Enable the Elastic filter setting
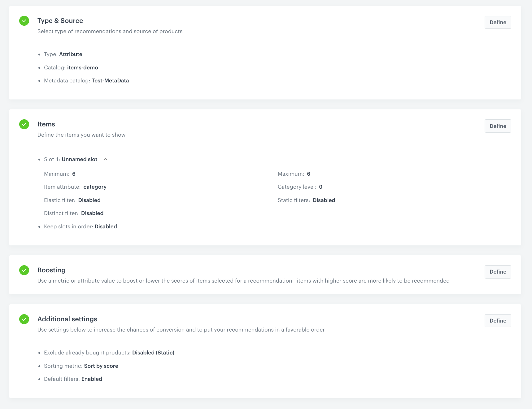532x409 pixels. coord(89,200)
